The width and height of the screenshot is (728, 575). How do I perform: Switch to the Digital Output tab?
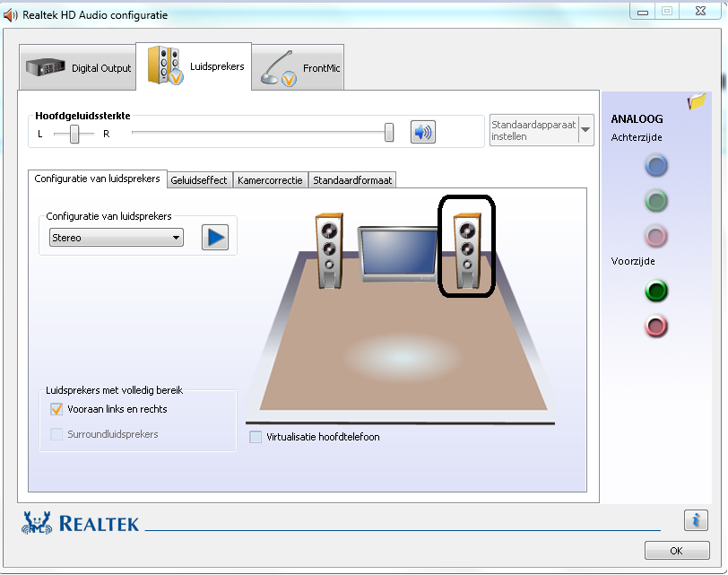(x=77, y=68)
